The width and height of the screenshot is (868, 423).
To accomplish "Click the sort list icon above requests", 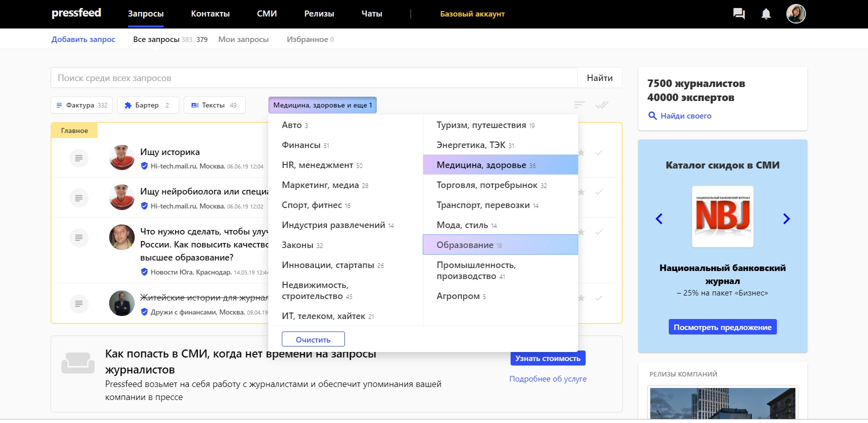I will 579,105.
